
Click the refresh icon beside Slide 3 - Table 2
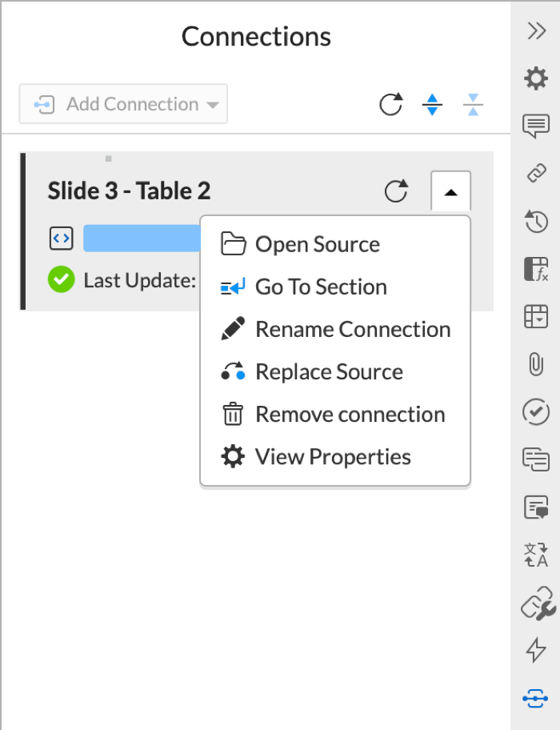(x=397, y=191)
